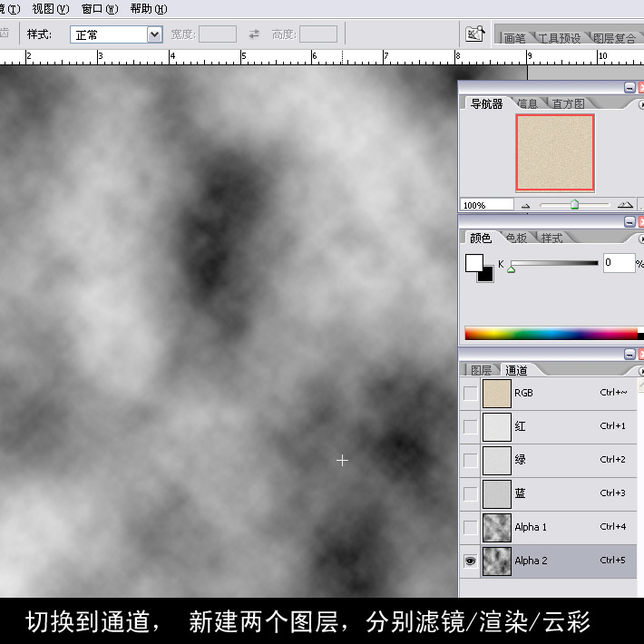Select the 颜色 tab
The image size is (644, 644).
[481, 239]
